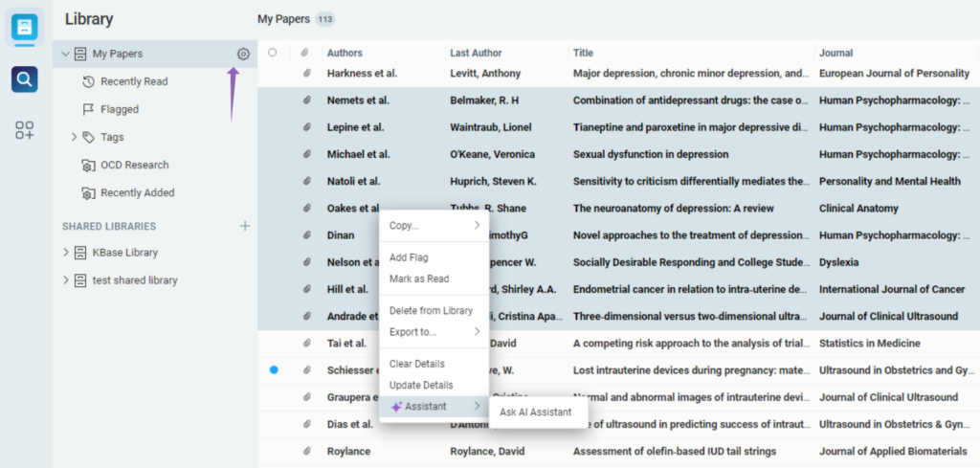Select Ask AI Assistant option
This screenshot has width=980, height=468.
click(x=535, y=412)
